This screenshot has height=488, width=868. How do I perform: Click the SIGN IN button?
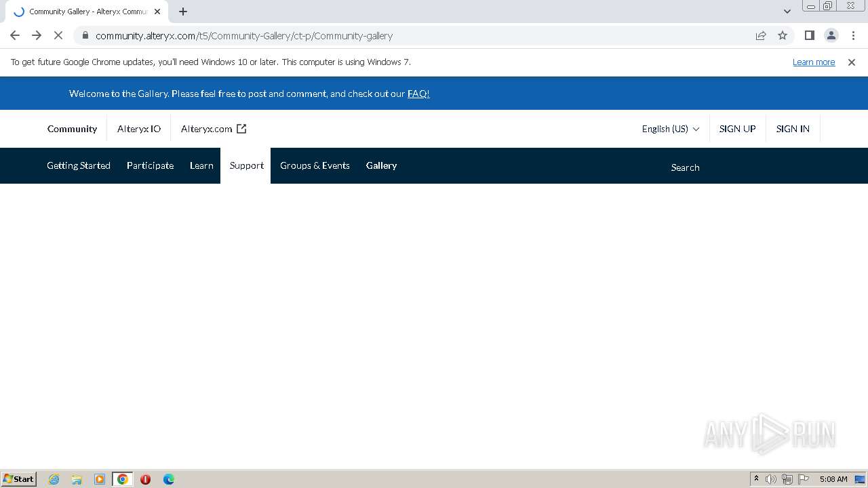click(x=793, y=129)
